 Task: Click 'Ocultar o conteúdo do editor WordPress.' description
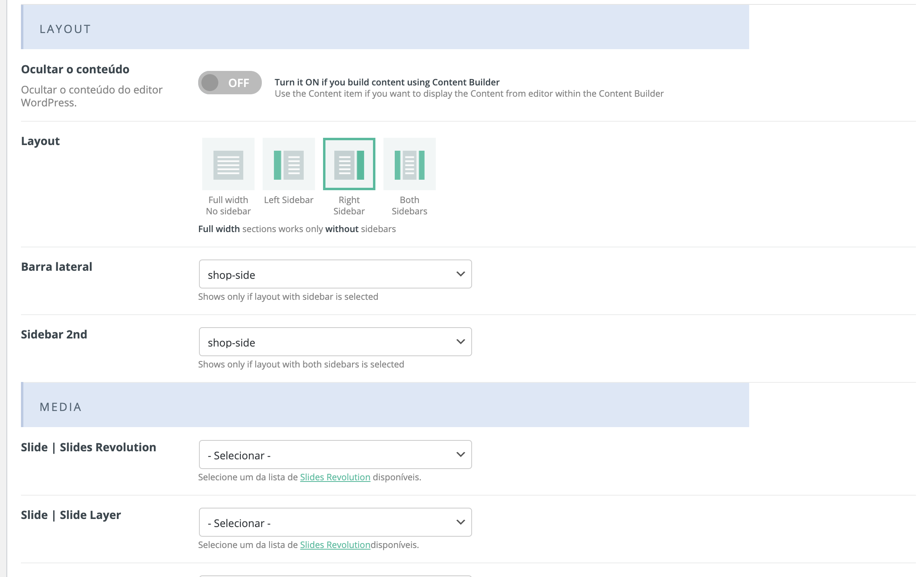pyautogui.click(x=92, y=96)
